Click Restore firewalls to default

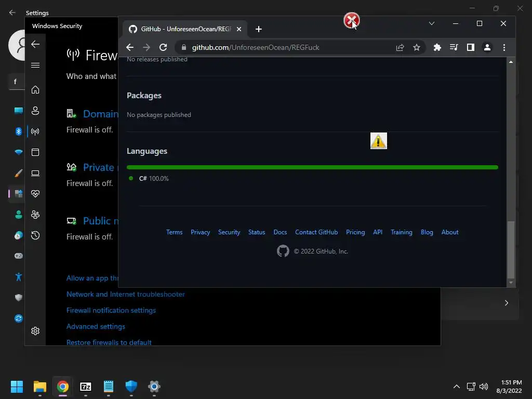tap(109, 342)
